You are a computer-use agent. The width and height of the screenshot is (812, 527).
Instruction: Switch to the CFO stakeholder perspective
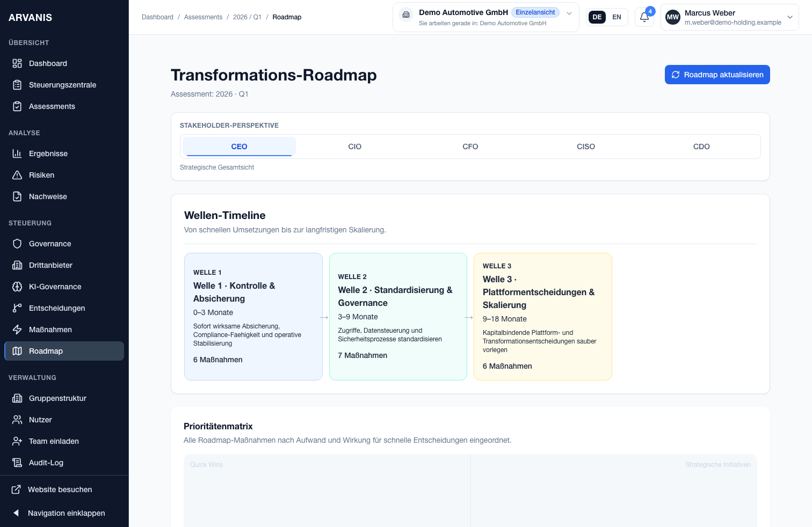tap(470, 146)
